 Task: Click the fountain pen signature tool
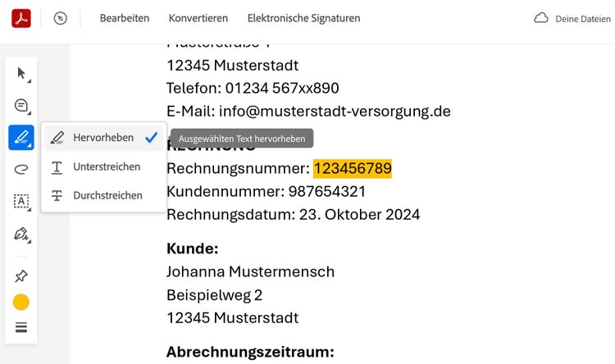coord(21,234)
